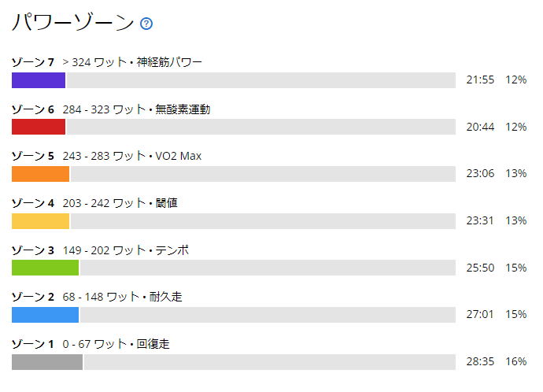Click the ゾーン 5 VO2 Max label
Viewport: 543px width, 392px height.
(x=106, y=156)
